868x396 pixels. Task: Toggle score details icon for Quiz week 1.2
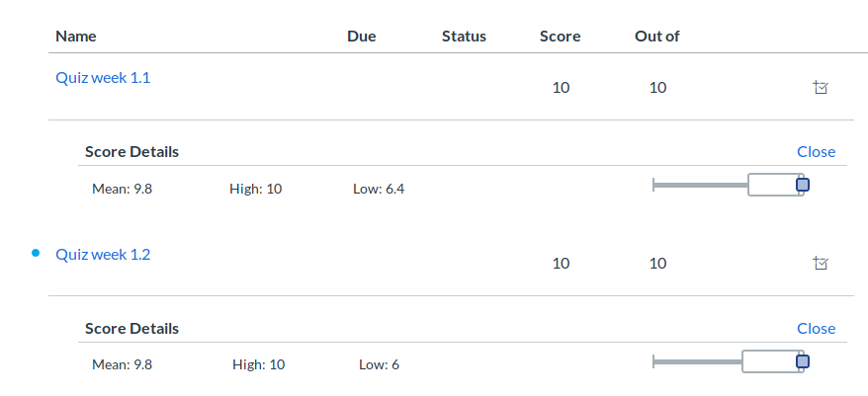tap(820, 263)
